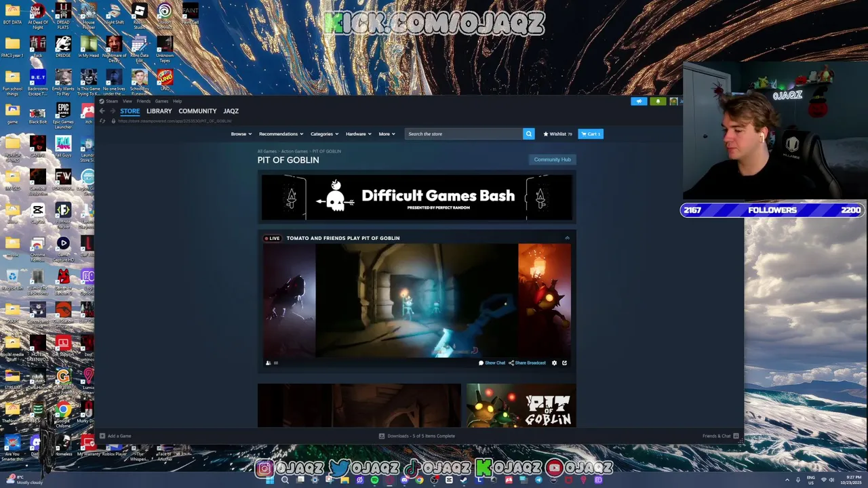Open the View menu in Steam
The image size is (868, 488).
coord(127,101)
